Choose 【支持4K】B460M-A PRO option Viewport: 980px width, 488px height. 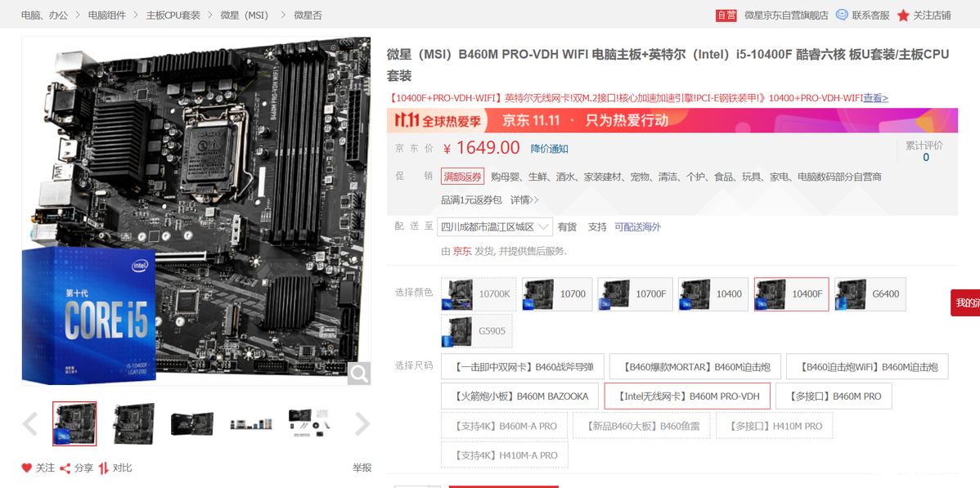click(x=505, y=426)
